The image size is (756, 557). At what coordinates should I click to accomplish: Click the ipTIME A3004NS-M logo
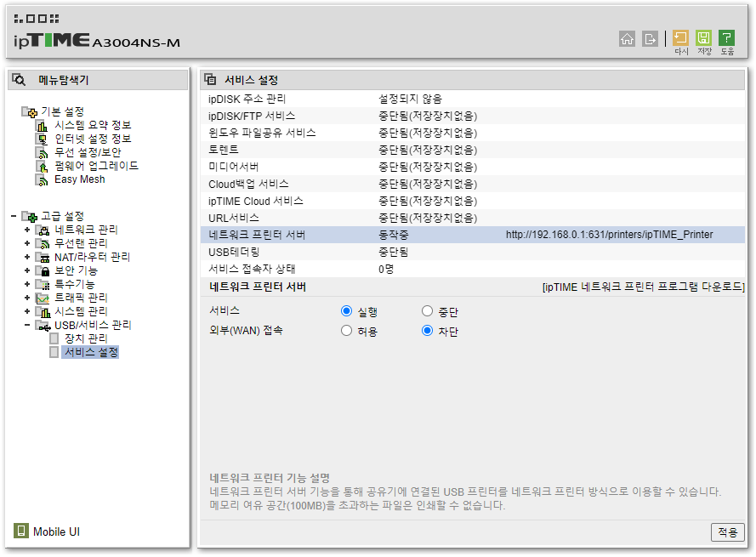pos(96,41)
